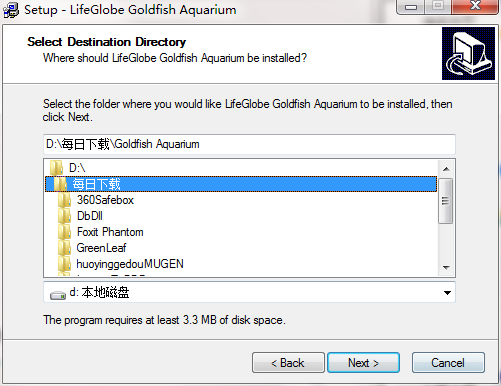This screenshot has width=501, height=386.
Task: Click the local disk drive icon
Action: tap(58, 295)
